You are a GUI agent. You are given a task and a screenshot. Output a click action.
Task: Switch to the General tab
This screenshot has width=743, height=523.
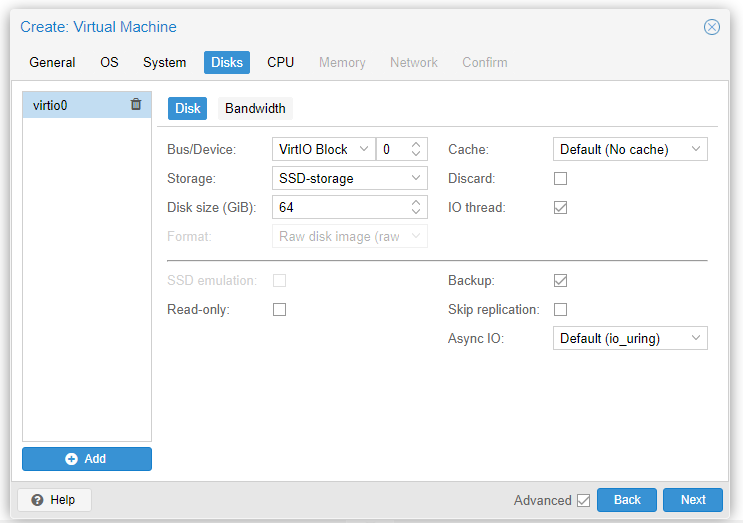pyautogui.click(x=52, y=63)
